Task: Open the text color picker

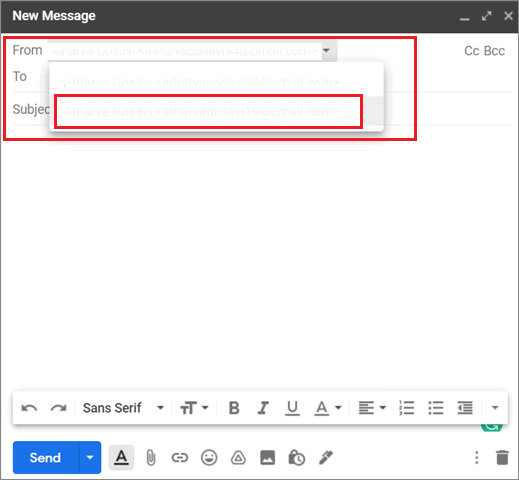Action: (328, 408)
